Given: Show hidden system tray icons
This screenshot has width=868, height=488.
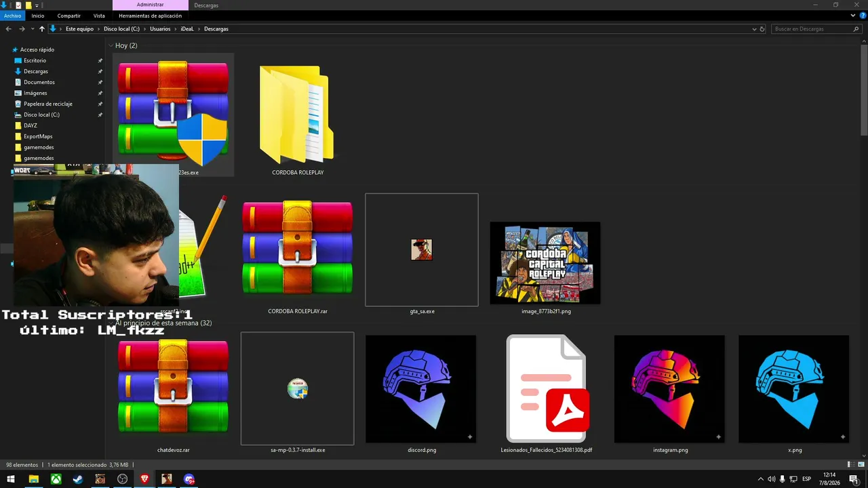Looking at the screenshot, I should (x=760, y=479).
